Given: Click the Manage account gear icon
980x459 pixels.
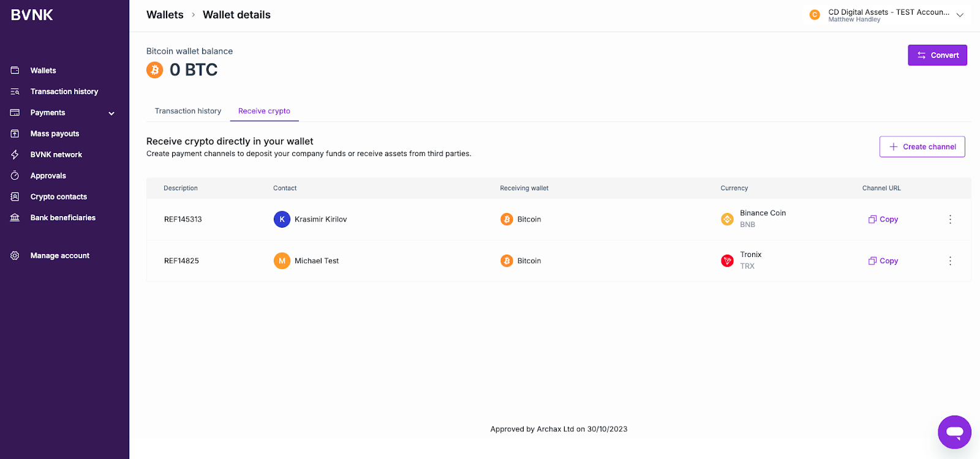Looking at the screenshot, I should point(15,256).
